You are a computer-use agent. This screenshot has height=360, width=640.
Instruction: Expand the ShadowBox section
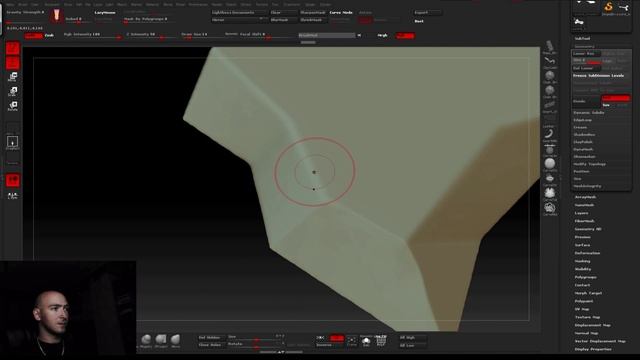(584, 135)
